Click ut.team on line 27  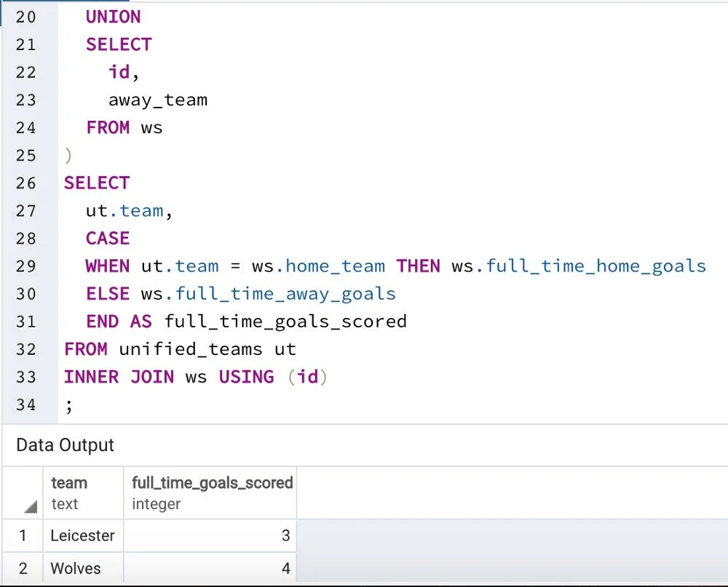[x=124, y=211]
